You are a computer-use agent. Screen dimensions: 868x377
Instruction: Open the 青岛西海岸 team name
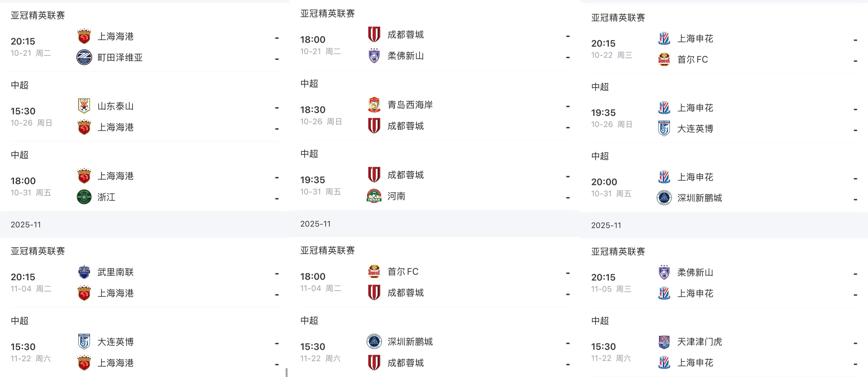click(410, 105)
